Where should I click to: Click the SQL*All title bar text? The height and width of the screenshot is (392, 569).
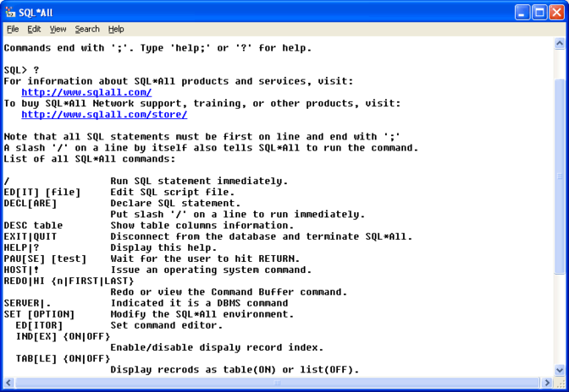36,13
